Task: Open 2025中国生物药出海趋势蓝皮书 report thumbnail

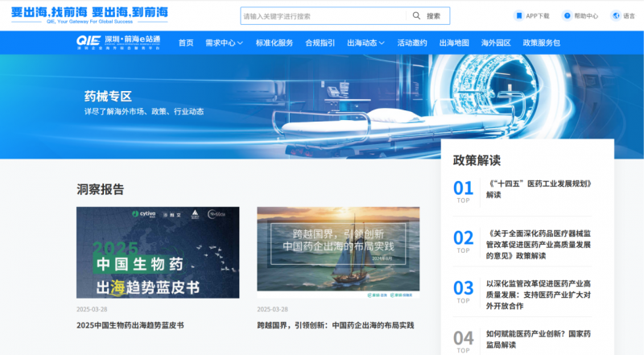Action: click(x=158, y=253)
